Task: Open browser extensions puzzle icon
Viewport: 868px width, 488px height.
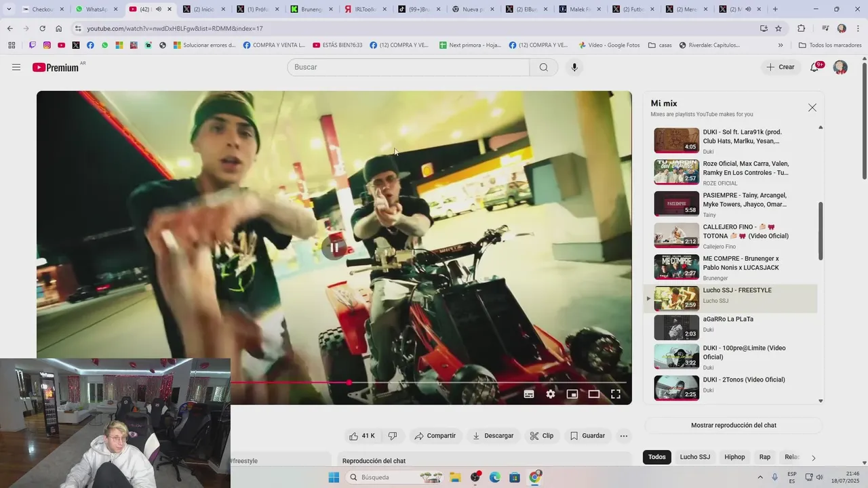Action: [801, 28]
